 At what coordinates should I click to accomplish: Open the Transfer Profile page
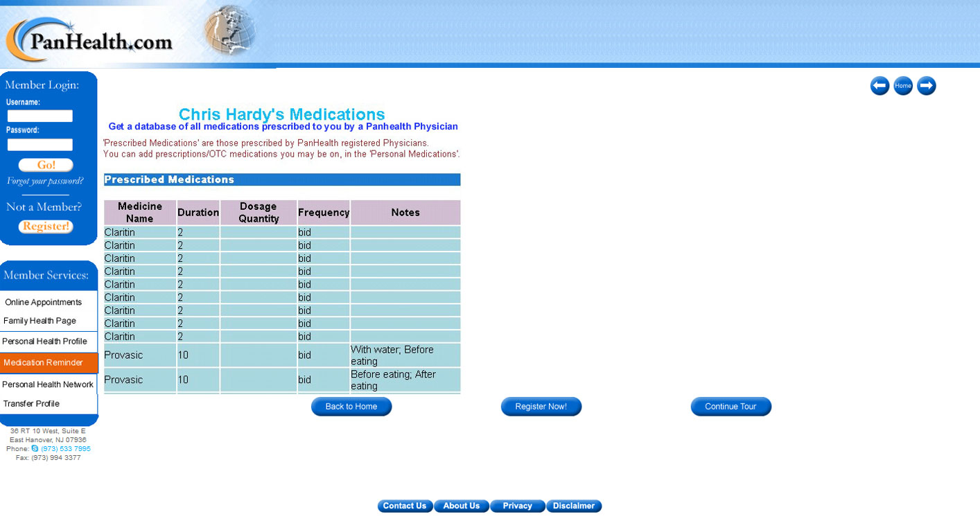tap(32, 404)
